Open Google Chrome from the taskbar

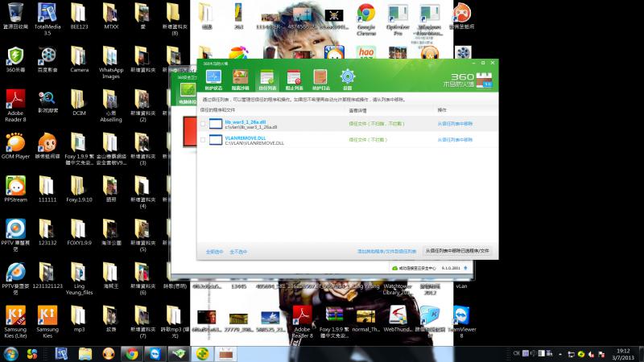[130, 353]
